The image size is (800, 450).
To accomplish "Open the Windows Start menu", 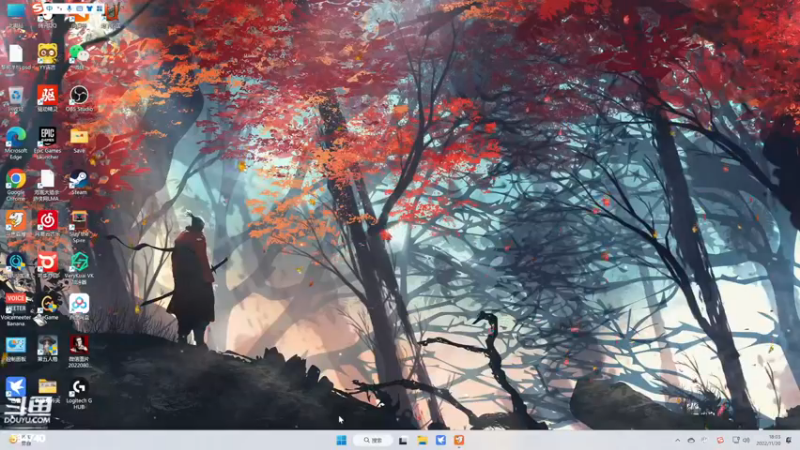I will tap(341, 440).
